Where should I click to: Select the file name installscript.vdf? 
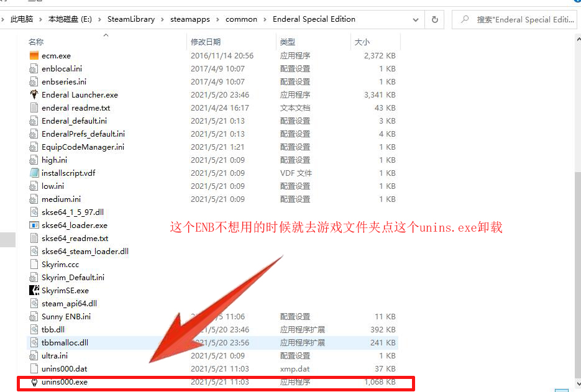tap(68, 173)
